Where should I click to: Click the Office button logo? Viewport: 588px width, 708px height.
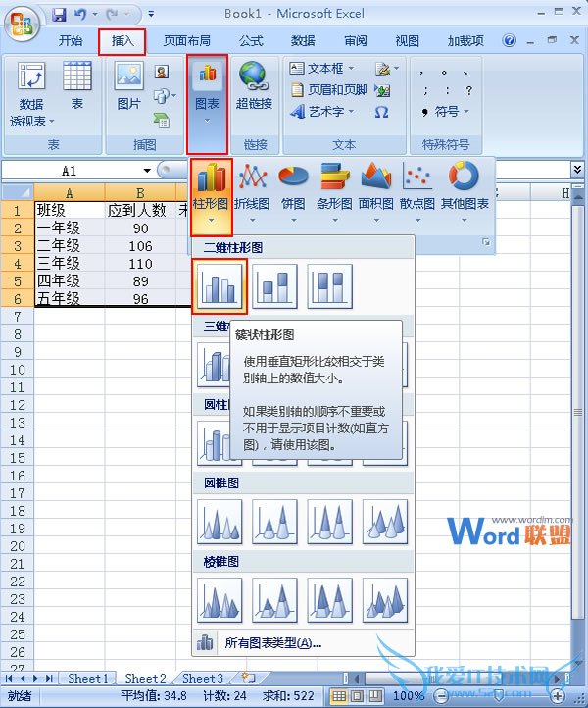point(22,23)
